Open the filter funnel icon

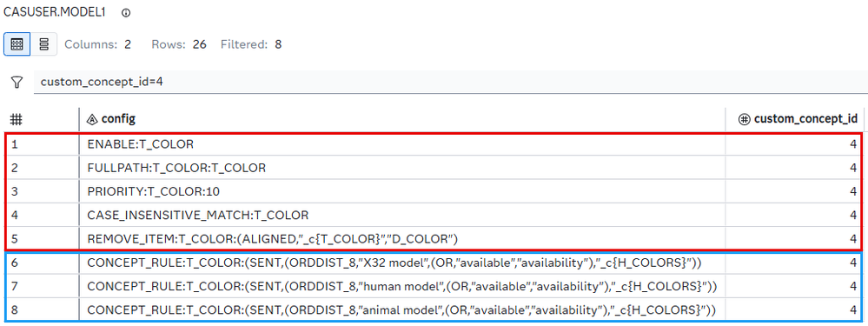17,83
